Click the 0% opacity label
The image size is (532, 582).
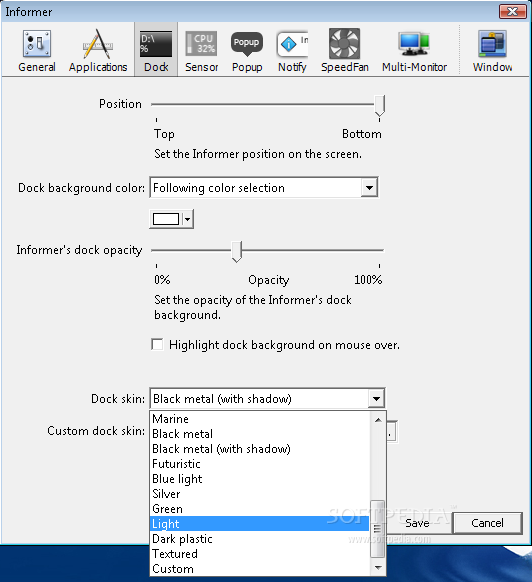162,279
